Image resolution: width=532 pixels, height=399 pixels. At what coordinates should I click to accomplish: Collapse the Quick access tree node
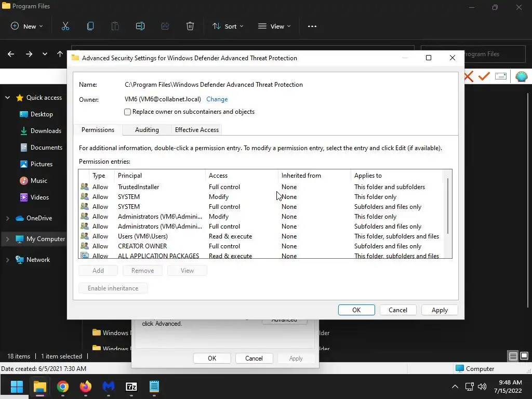pos(7,98)
